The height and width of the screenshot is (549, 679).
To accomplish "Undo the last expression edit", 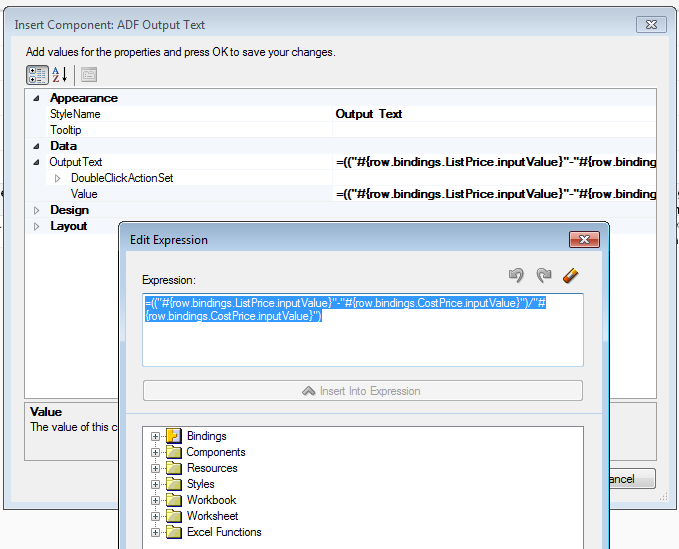I will (x=516, y=275).
